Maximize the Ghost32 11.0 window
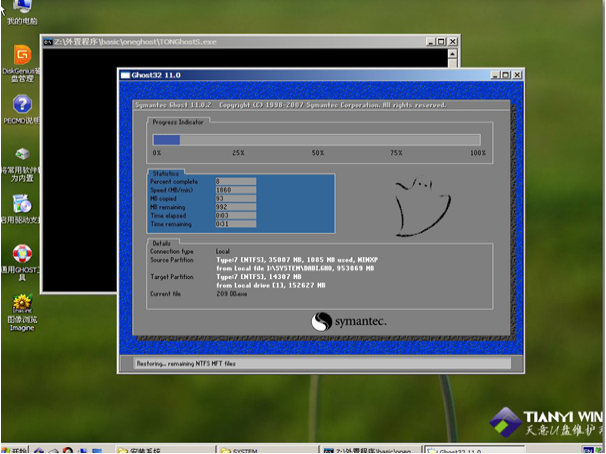This screenshot has height=454, width=606. [x=505, y=75]
